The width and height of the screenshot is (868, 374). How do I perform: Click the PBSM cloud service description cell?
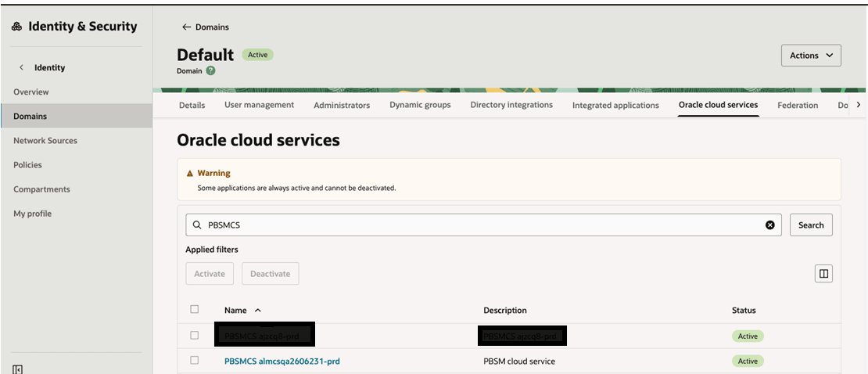[x=519, y=361]
